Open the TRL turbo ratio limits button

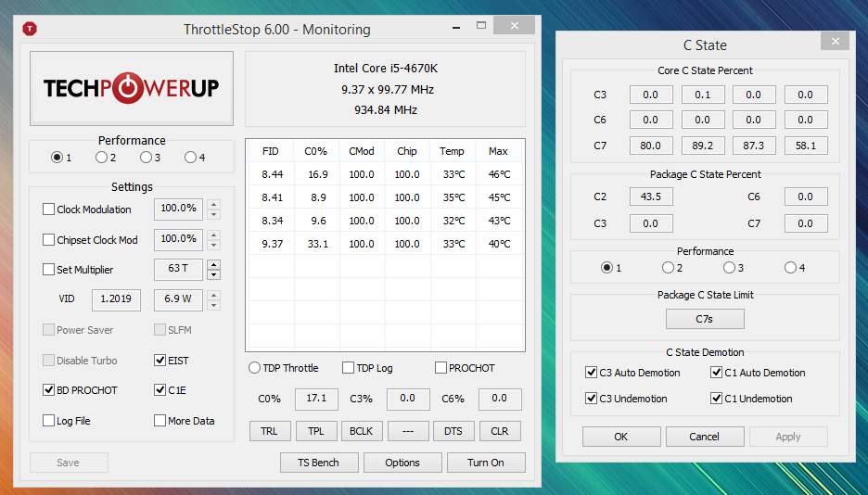pos(270,431)
